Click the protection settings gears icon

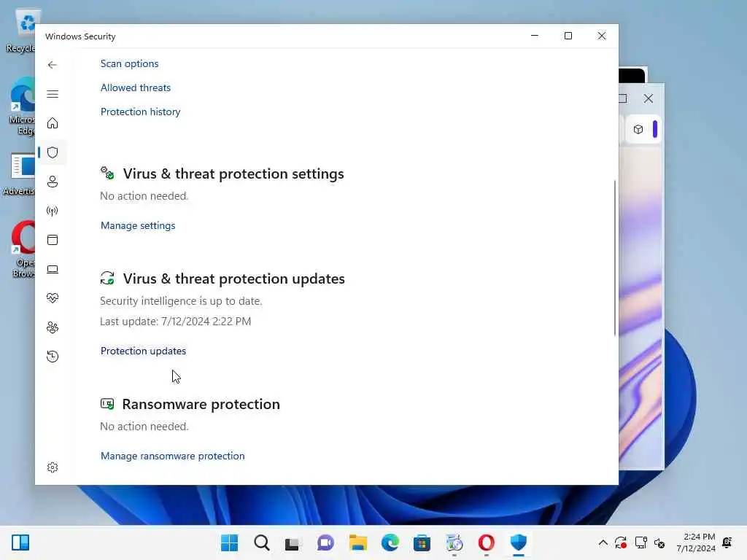107,173
